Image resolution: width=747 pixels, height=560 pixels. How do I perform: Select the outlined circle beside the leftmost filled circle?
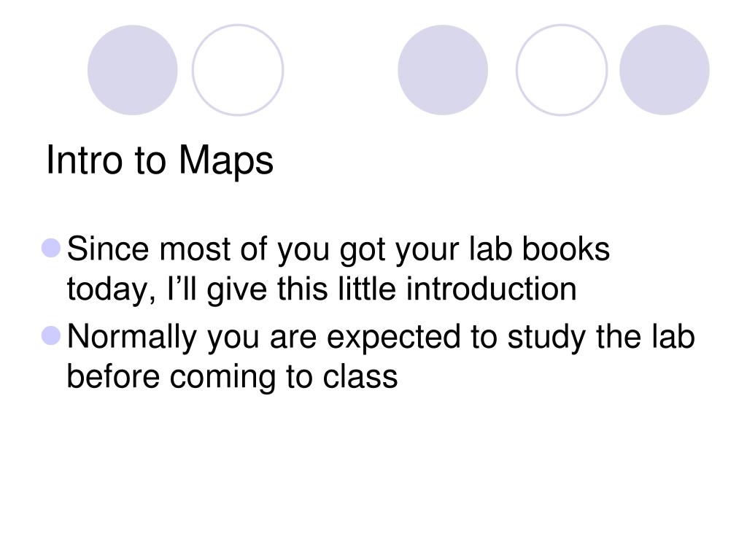click(238, 70)
